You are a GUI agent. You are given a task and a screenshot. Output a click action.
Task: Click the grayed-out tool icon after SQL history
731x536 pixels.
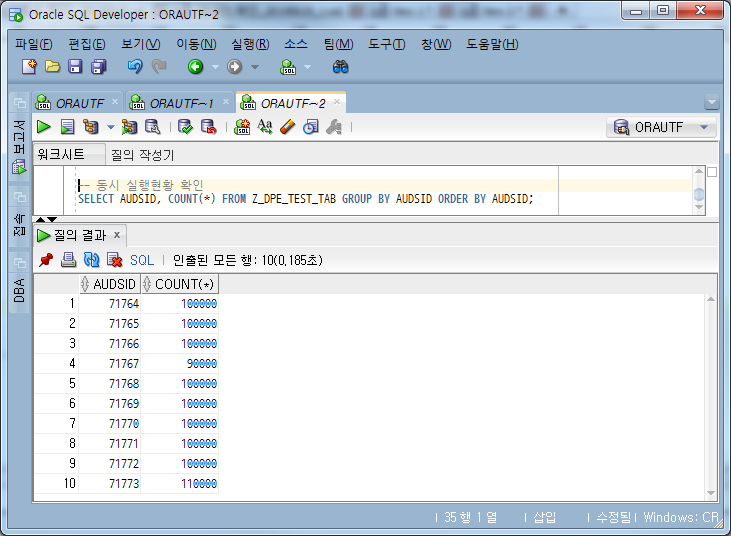pos(334,127)
